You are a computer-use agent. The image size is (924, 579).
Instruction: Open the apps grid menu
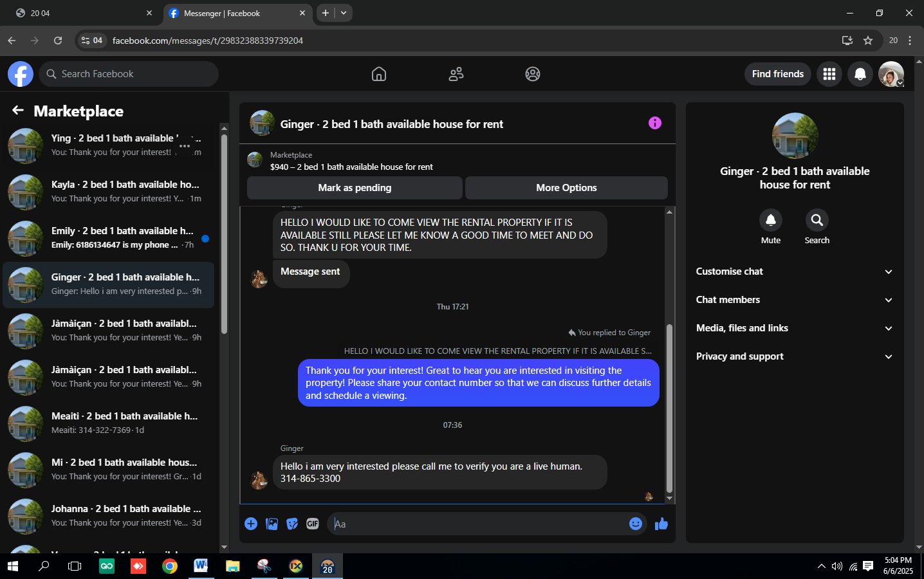tap(829, 74)
